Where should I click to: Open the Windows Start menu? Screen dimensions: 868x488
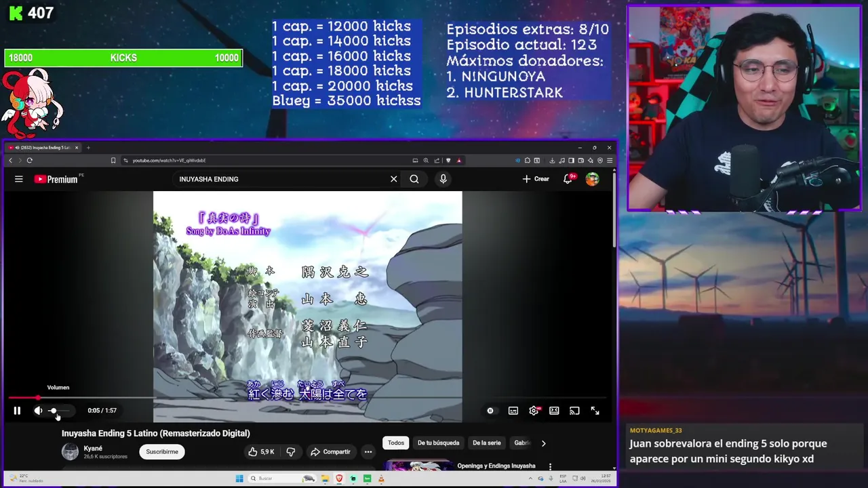pyautogui.click(x=239, y=479)
